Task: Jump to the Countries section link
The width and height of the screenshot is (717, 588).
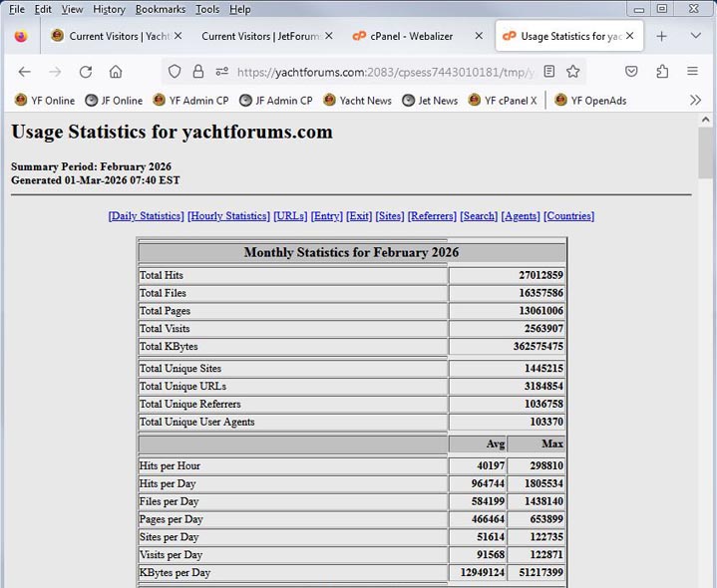Action: pyautogui.click(x=568, y=216)
